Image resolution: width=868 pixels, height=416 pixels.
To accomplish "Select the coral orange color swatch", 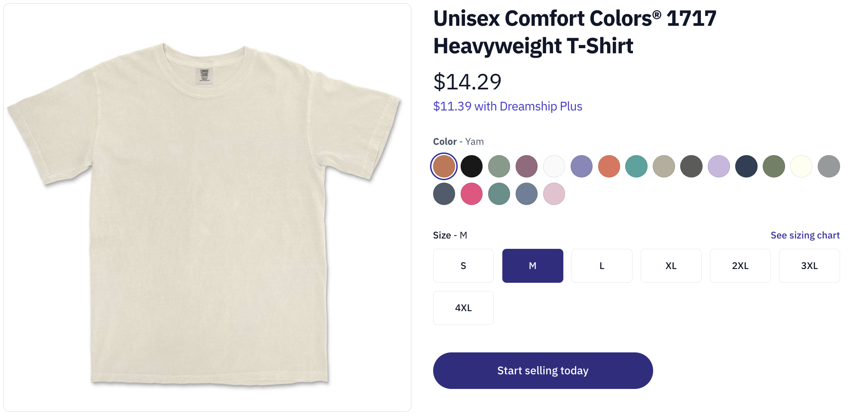I will [609, 166].
